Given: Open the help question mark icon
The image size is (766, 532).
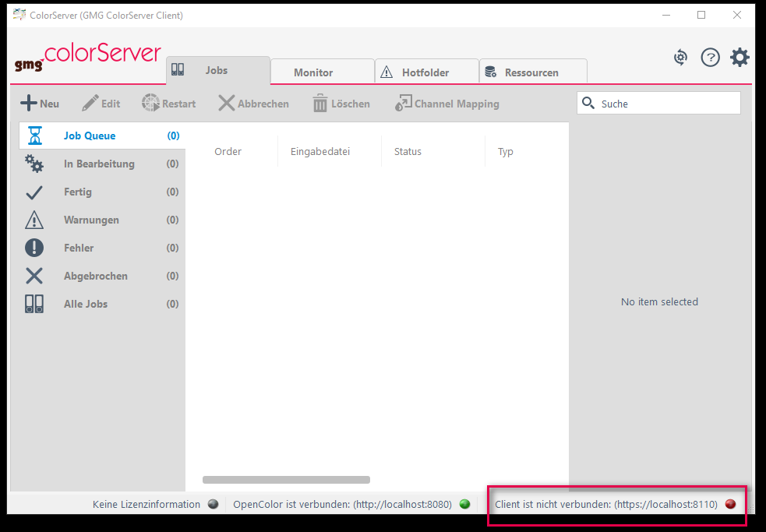Looking at the screenshot, I should pyautogui.click(x=711, y=58).
